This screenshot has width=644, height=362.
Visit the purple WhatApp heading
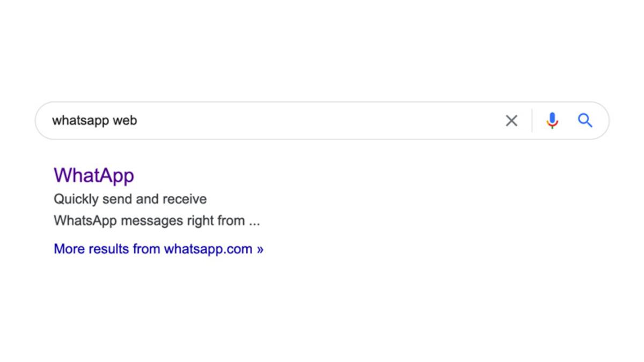click(94, 175)
